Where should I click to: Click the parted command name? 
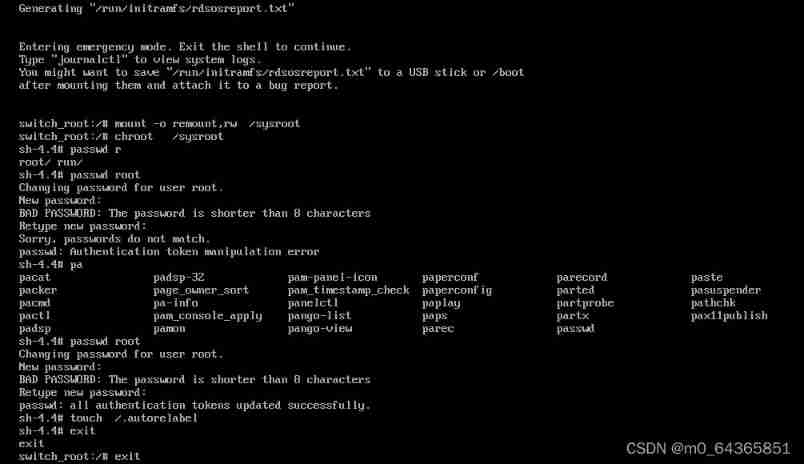click(576, 290)
